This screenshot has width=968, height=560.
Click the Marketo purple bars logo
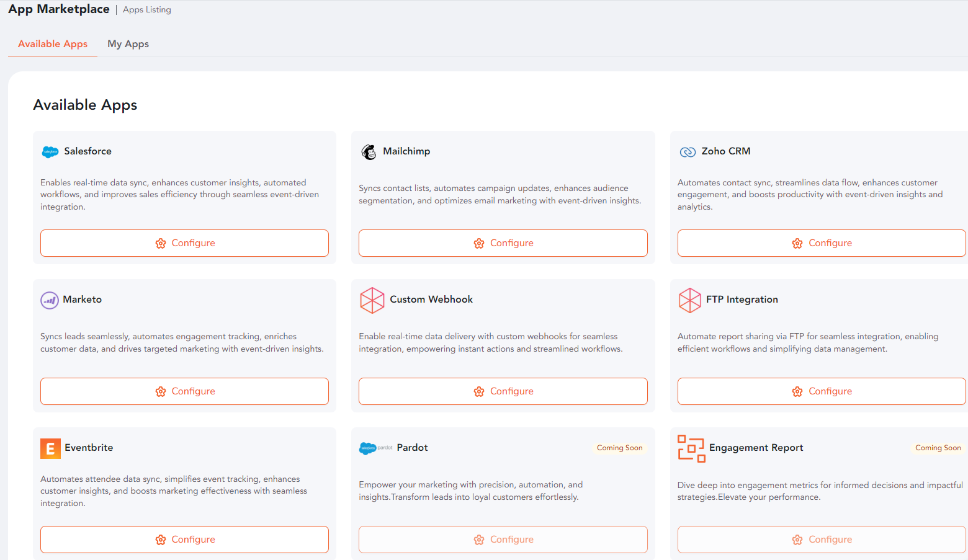coord(50,300)
